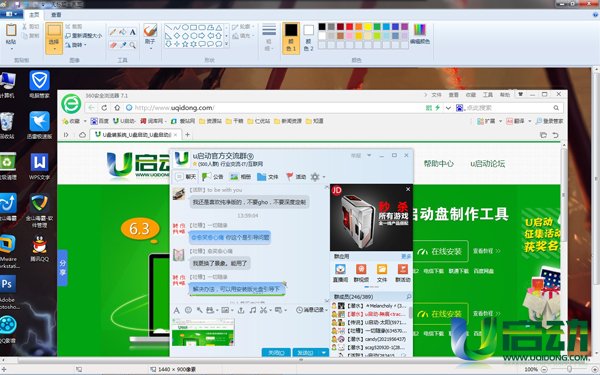The width and height of the screenshot is (600, 375).
Task: Switch to the View ribbon tab
Action: pyautogui.click(x=56, y=15)
